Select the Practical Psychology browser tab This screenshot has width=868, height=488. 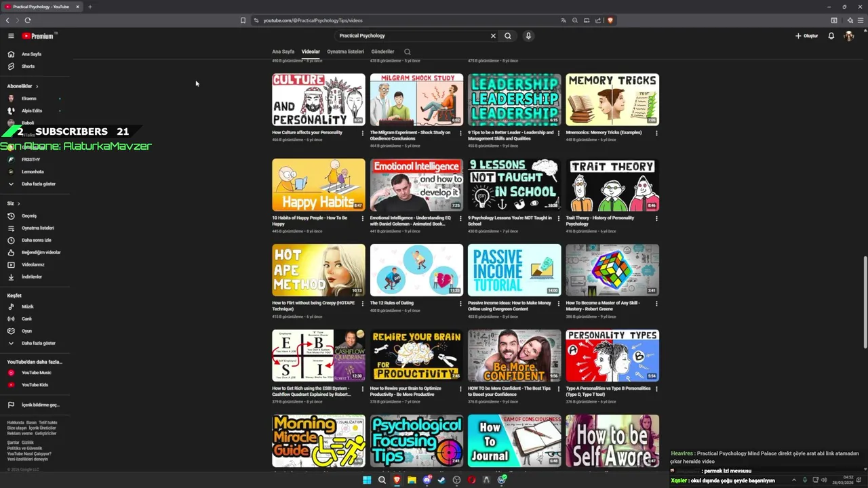point(41,7)
